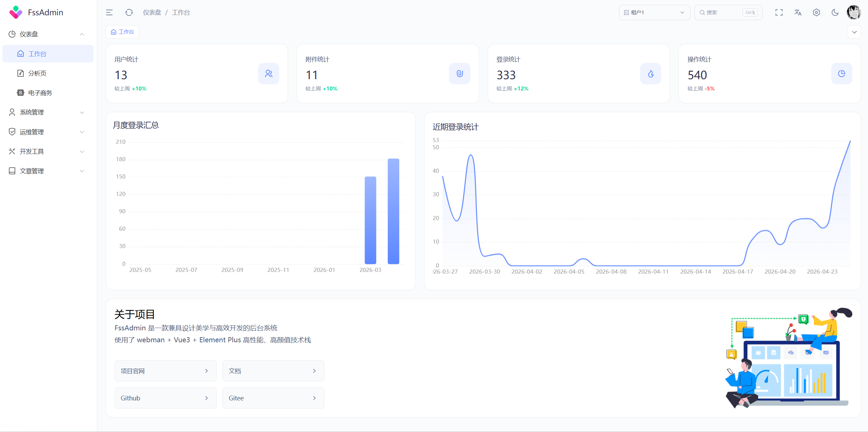Click the attachment statistics paperclip icon
Screen dimensions: 868x432
(460, 73)
